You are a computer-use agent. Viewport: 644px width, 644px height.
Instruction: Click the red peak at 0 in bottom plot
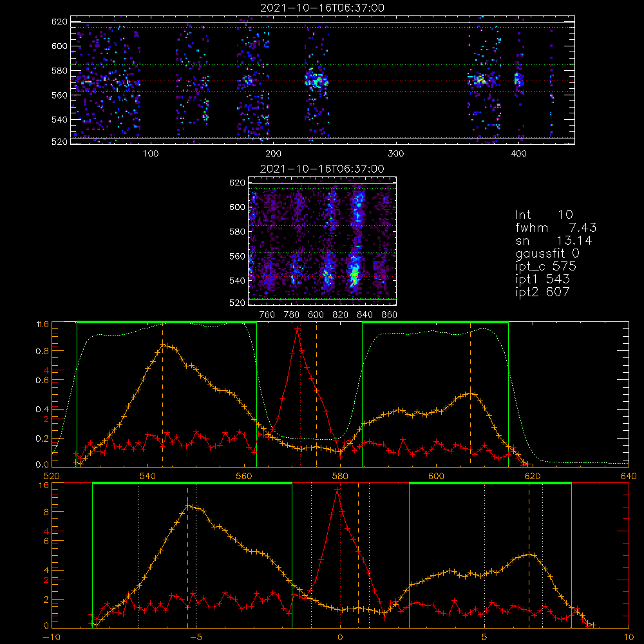coord(337,489)
